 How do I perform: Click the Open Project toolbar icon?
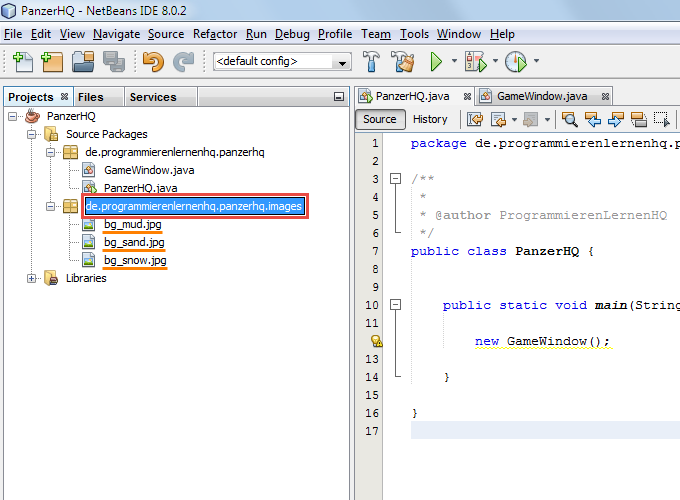coord(83,61)
